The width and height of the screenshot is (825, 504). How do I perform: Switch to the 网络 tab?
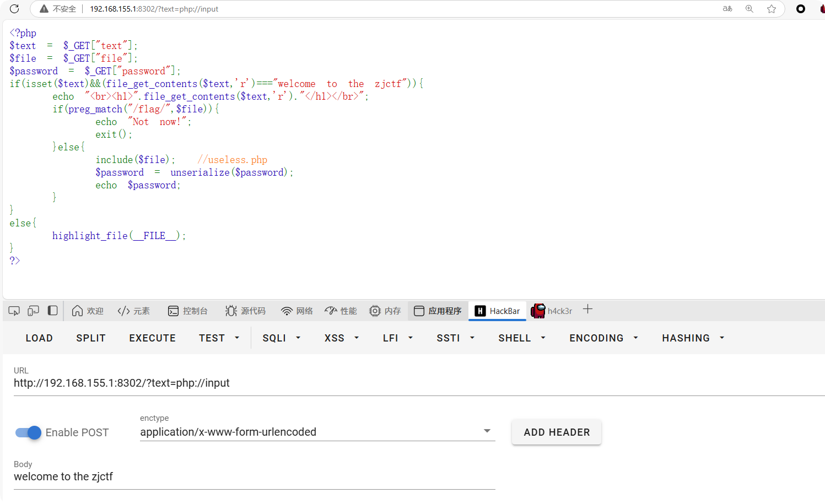click(x=297, y=311)
